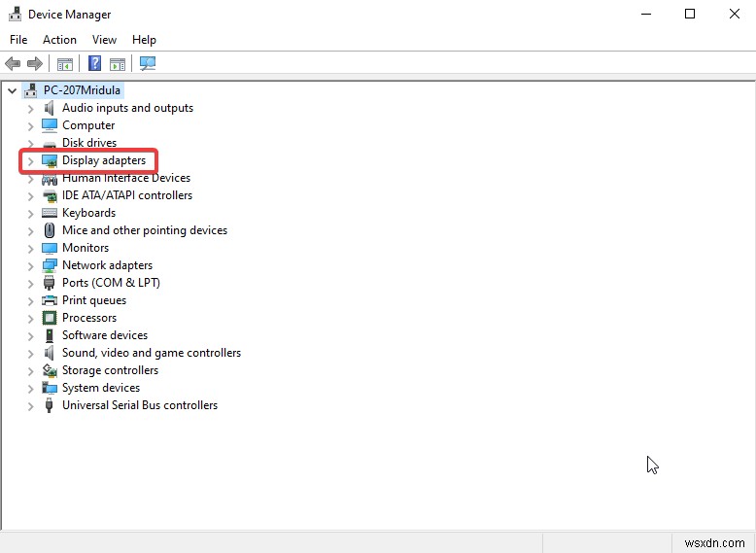Click the Monitors icon
The height and width of the screenshot is (553, 756).
pyautogui.click(x=50, y=248)
